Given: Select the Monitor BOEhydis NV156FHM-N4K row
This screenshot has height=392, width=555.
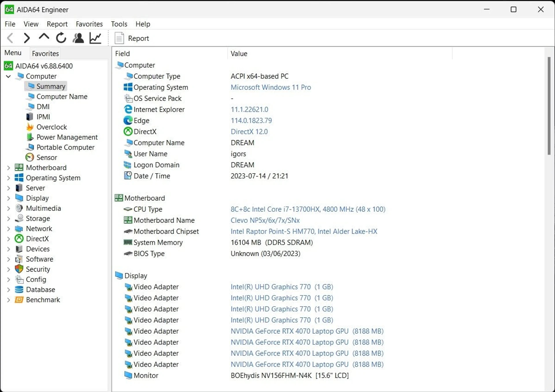Looking at the screenshot, I should click(236, 376).
